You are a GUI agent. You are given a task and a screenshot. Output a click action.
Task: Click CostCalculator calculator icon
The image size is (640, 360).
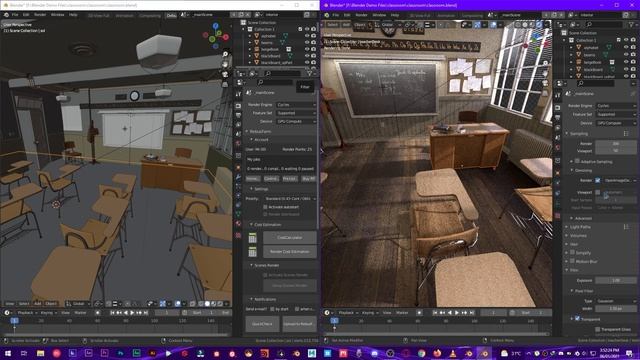coord(253,238)
